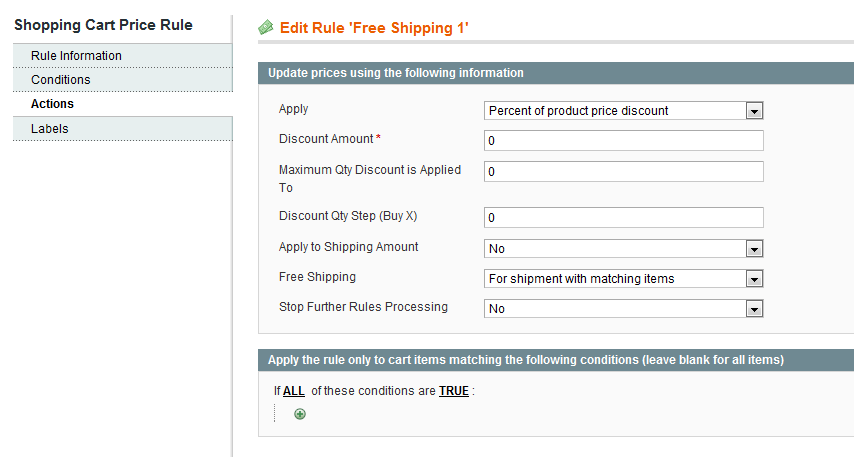Click 'Update prices using the following information' header
The height and width of the screenshot is (457, 854).
click(x=395, y=73)
